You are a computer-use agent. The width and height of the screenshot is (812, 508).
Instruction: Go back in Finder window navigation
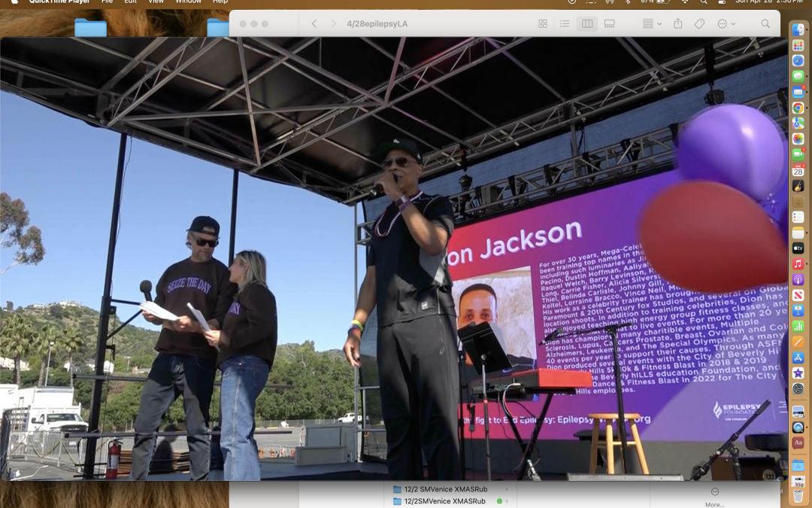(314, 24)
